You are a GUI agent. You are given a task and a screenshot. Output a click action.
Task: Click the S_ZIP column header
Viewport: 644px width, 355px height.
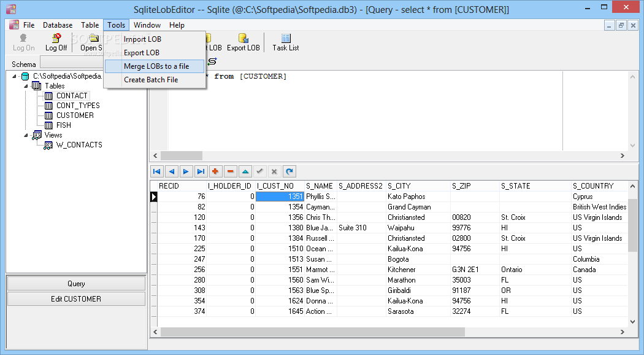(x=475, y=186)
